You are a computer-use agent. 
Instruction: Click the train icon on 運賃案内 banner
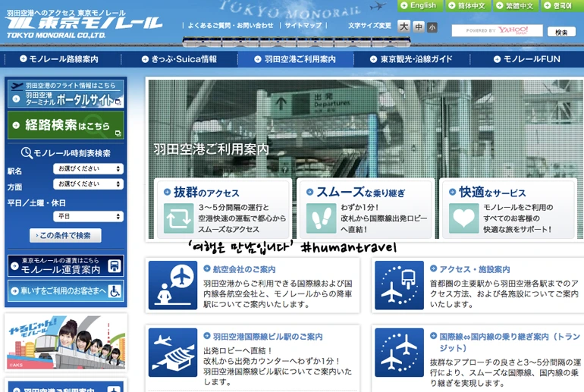coord(115,266)
